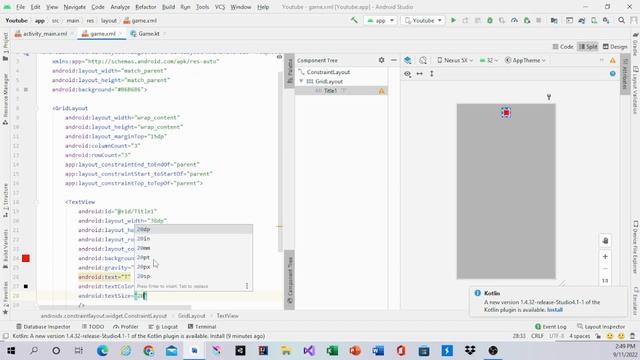Switch to Design view mode
The image size is (640, 360).
(615, 47)
